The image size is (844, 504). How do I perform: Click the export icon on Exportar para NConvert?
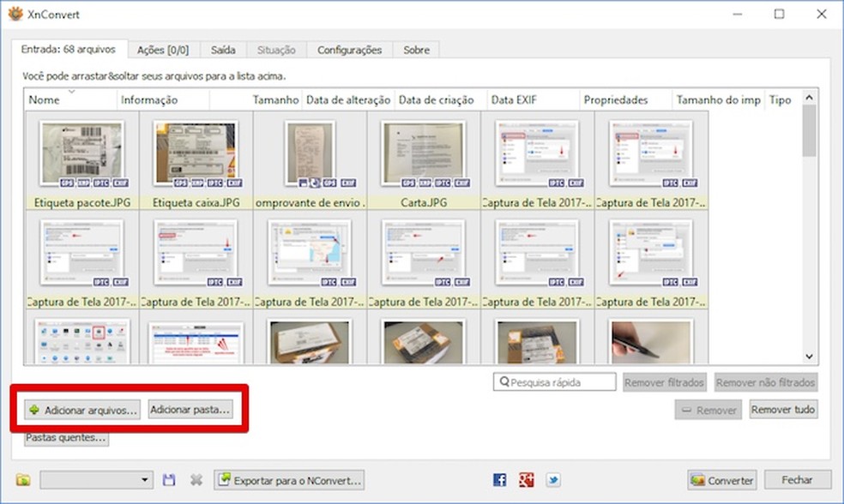click(x=223, y=480)
